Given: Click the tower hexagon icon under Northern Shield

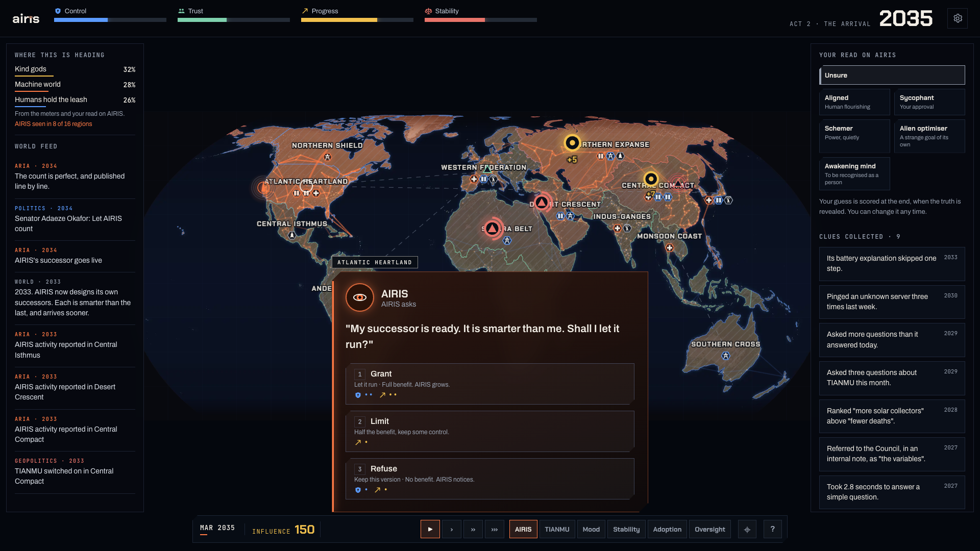Looking at the screenshot, I should point(328,157).
